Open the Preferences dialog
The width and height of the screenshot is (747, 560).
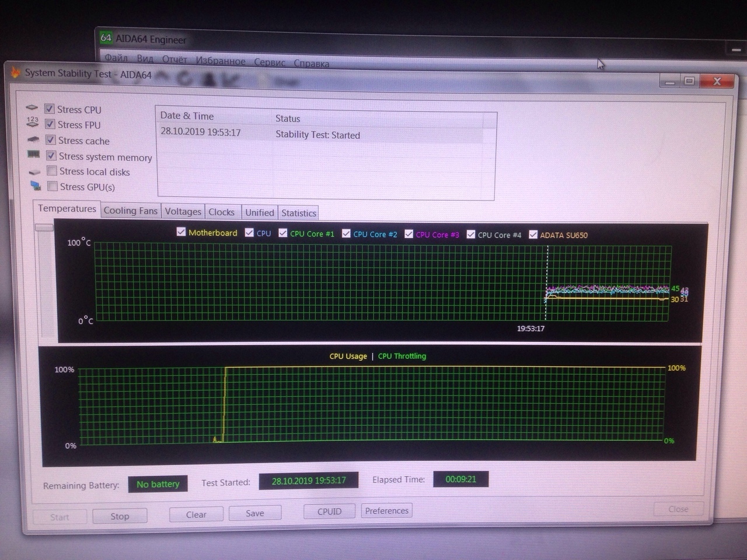point(387,510)
